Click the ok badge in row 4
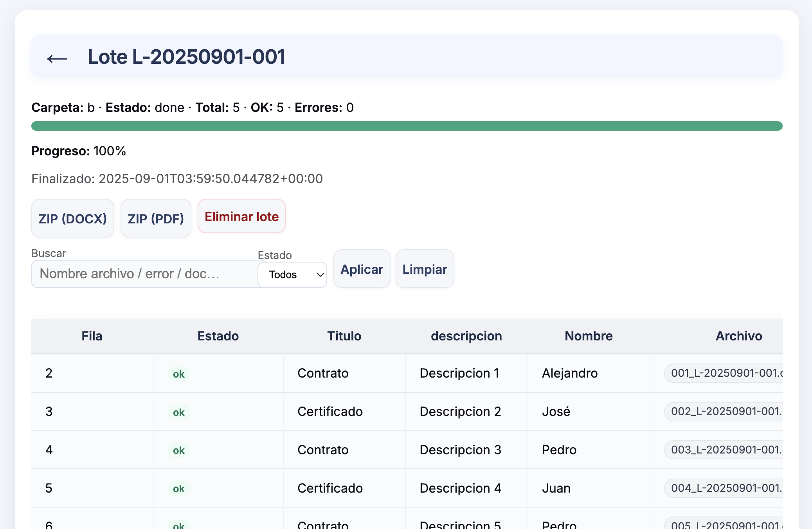 pyautogui.click(x=179, y=450)
